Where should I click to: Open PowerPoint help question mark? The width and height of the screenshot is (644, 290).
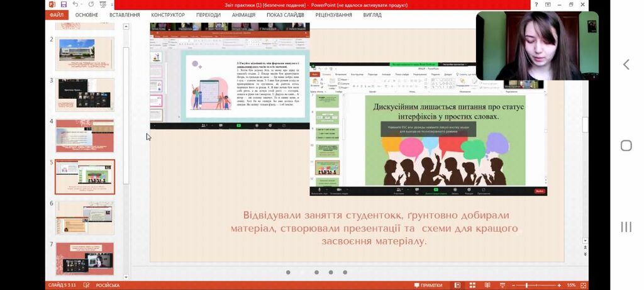pyautogui.click(x=536, y=4)
